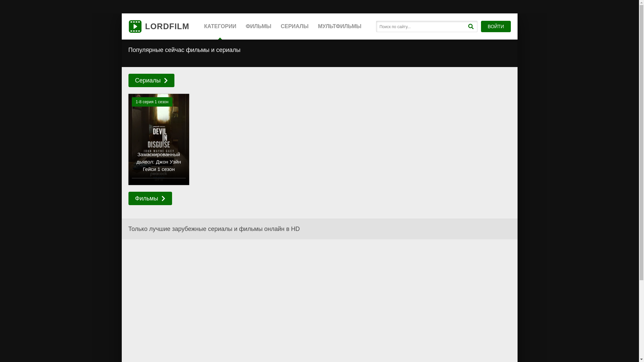Open the Фильмы navigation menu item
644x362 pixels.
click(x=258, y=26)
